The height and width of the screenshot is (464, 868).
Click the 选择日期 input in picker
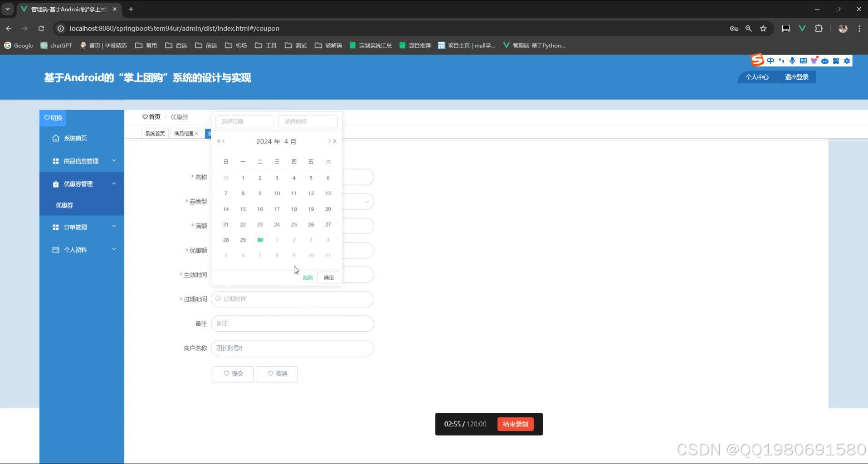245,121
